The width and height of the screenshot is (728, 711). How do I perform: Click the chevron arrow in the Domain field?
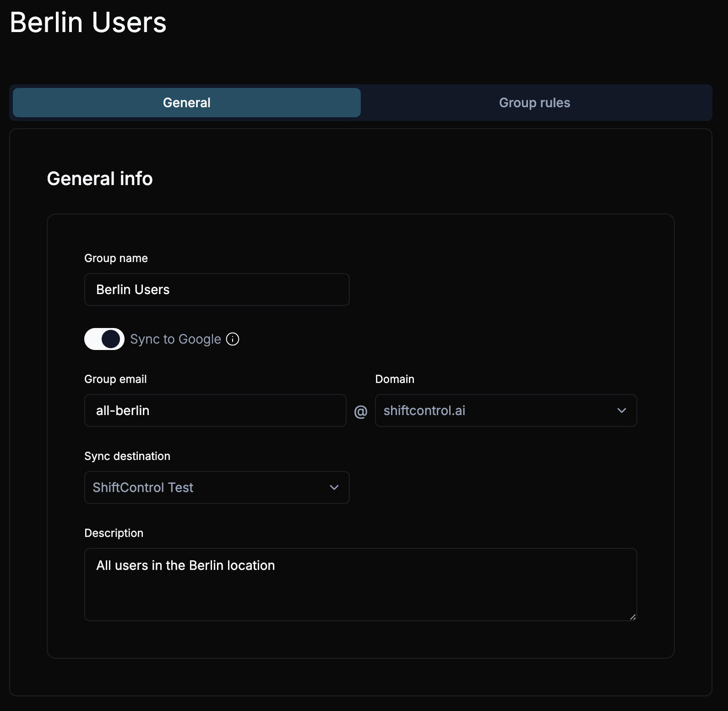[x=621, y=410]
